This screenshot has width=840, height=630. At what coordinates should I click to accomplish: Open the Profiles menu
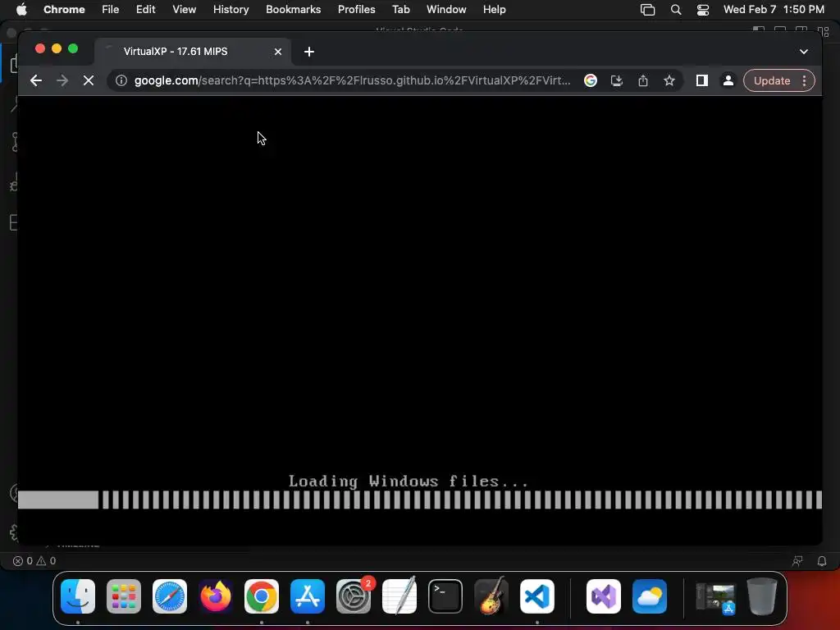(x=356, y=9)
